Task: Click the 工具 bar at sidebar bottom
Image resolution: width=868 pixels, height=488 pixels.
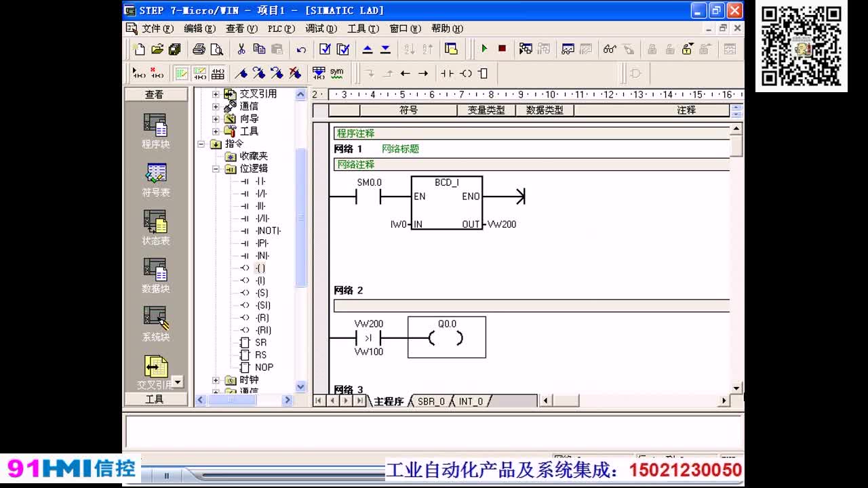Action: click(x=155, y=400)
